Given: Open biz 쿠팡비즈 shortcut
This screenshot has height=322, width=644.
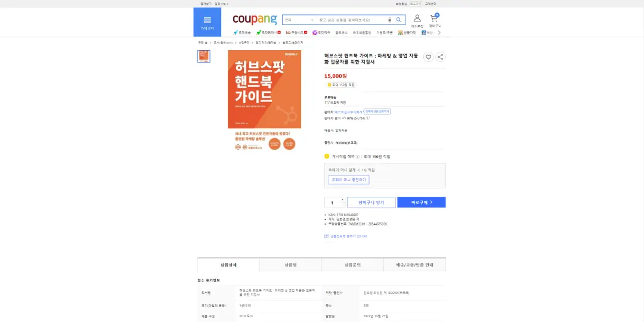Looking at the screenshot, I should (296, 32).
